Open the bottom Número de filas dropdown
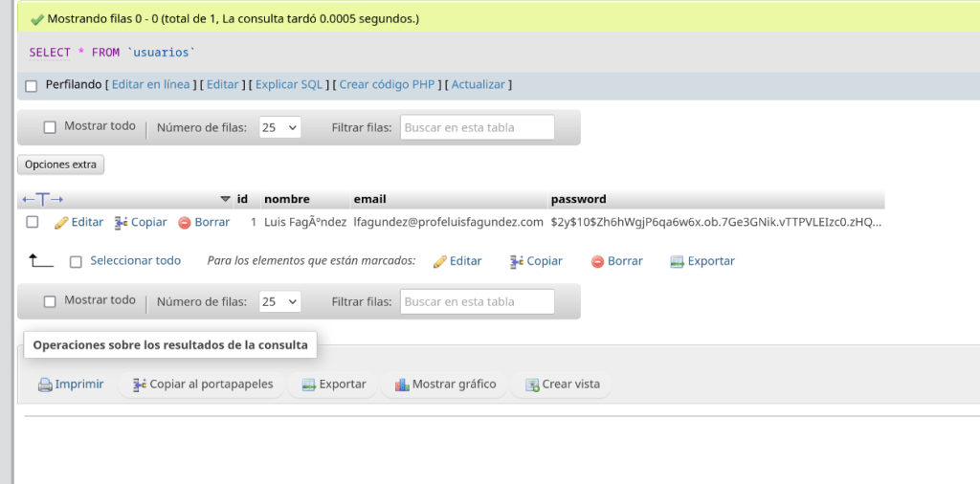Screen dimensions: 980x484 point(279,301)
